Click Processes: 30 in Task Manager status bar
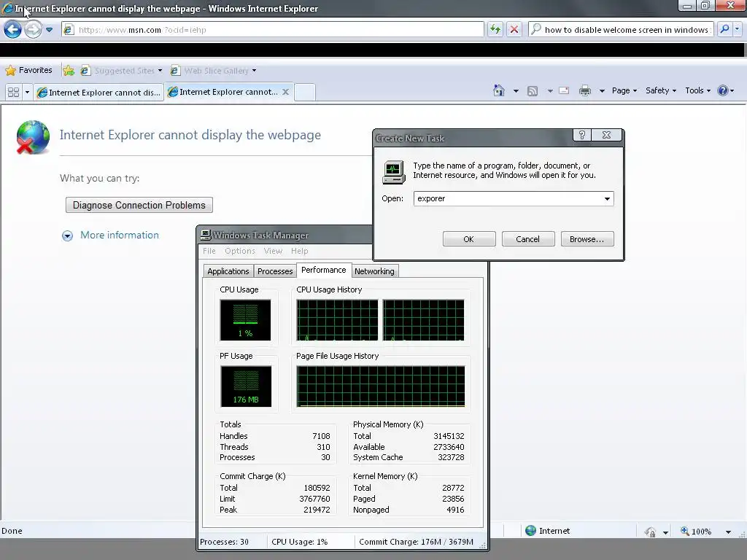747x560 pixels. click(224, 542)
